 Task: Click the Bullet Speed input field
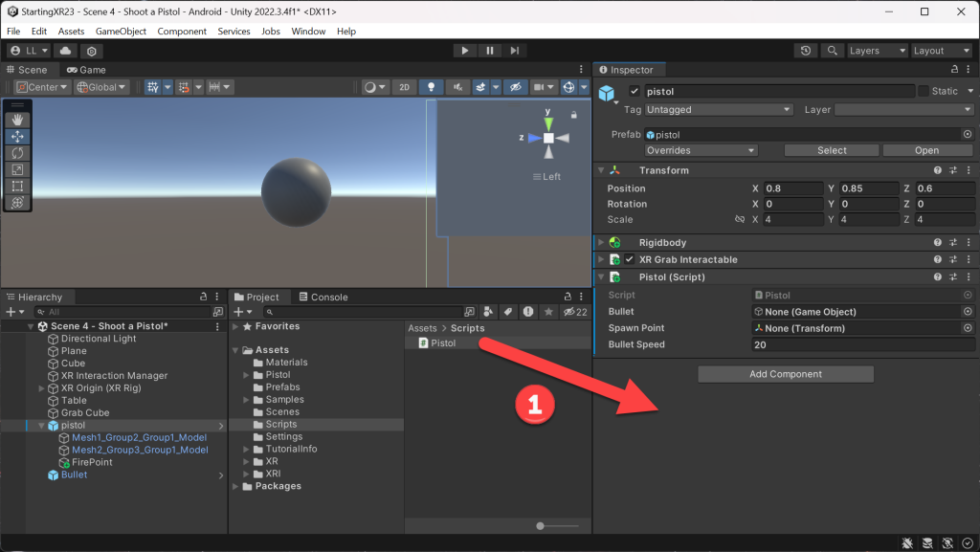click(863, 344)
